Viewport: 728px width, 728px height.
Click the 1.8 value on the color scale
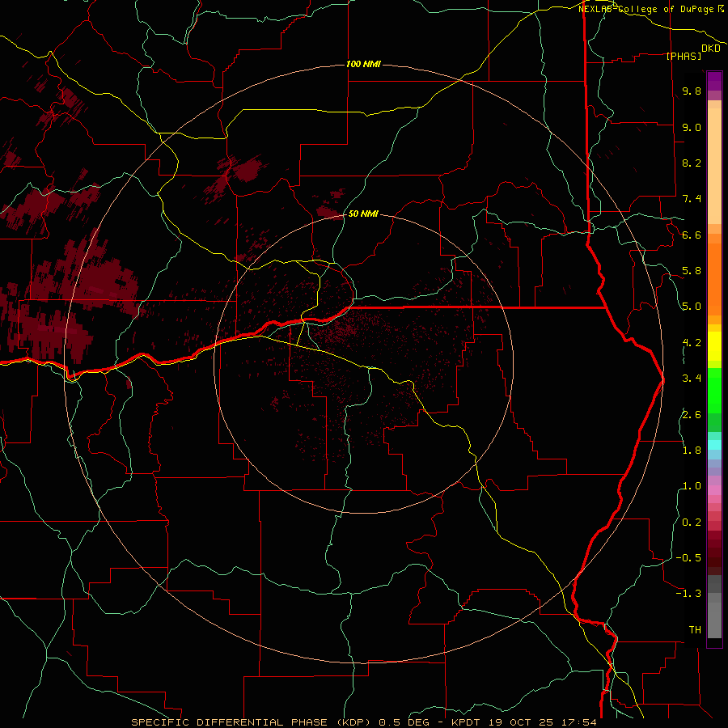(x=692, y=451)
